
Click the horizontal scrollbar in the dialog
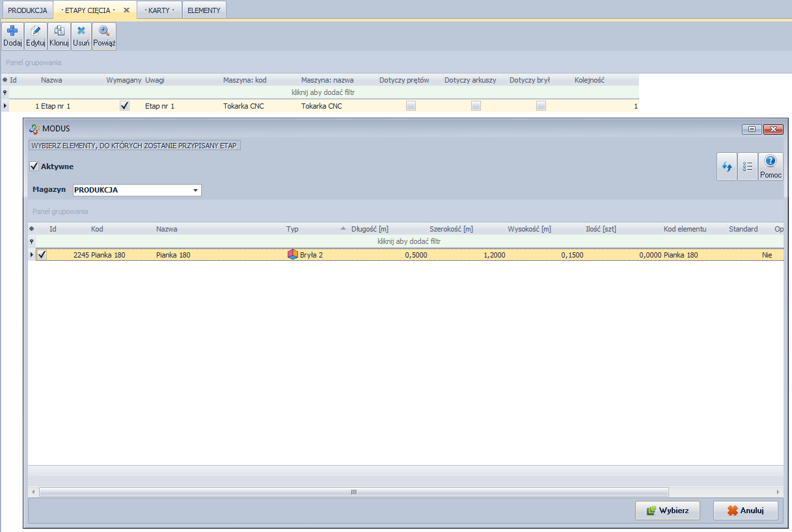[354, 492]
